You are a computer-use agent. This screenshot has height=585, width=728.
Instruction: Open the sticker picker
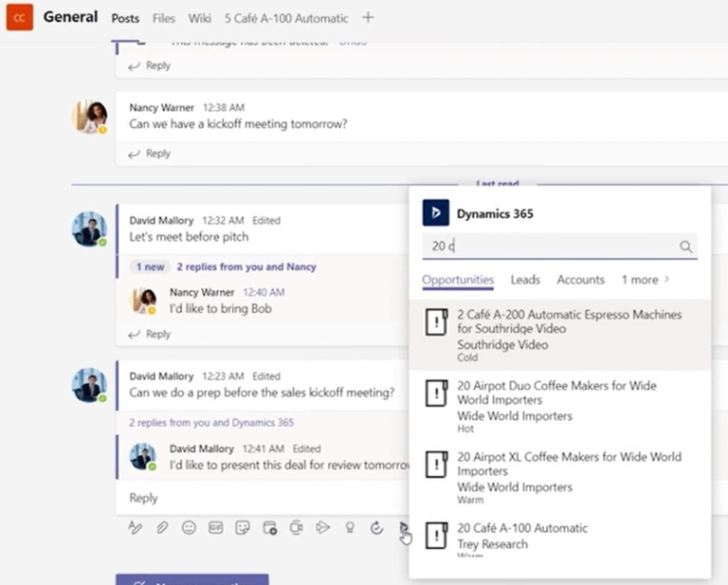tap(243, 527)
